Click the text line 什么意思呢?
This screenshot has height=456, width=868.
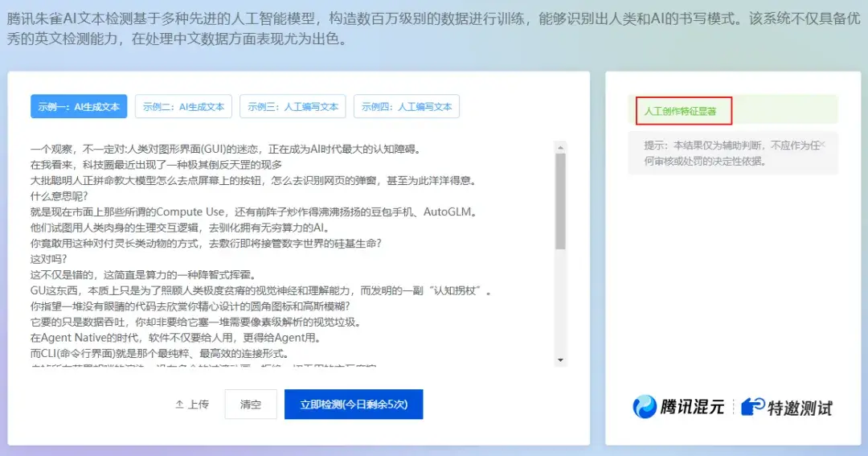[x=59, y=196]
